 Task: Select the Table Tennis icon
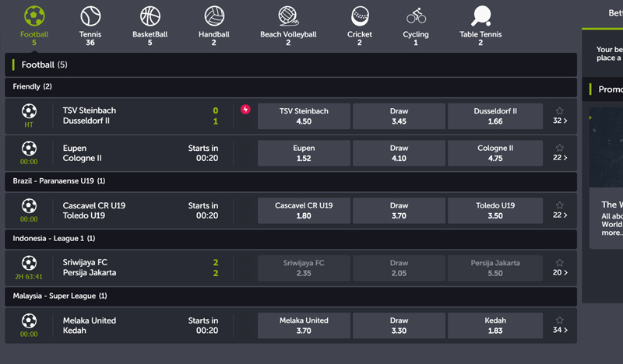(x=480, y=16)
